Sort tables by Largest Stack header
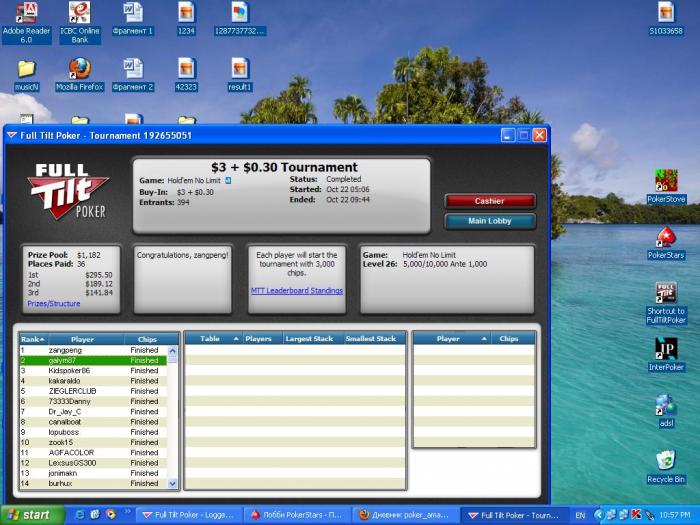The height and width of the screenshot is (525, 700). [313, 339]
